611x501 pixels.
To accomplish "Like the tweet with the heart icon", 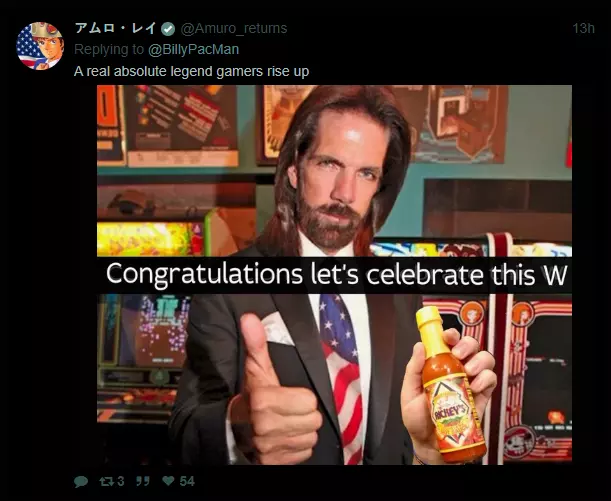I will point(168,481).
